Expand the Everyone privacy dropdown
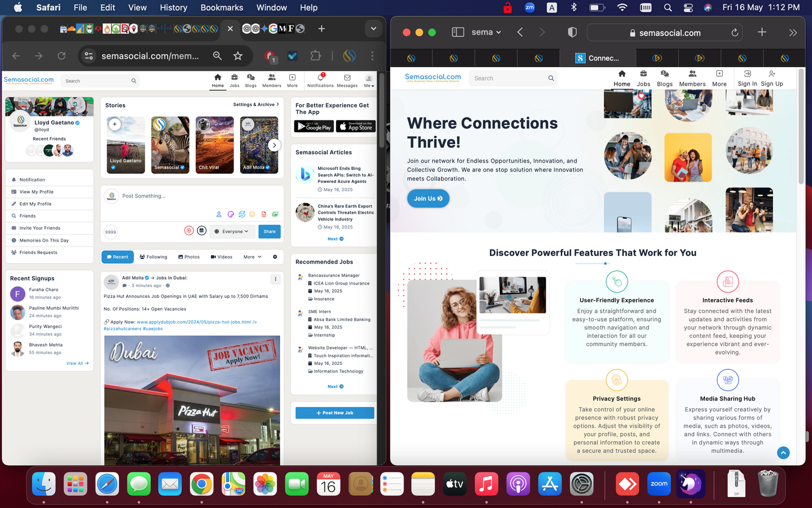Image resolution: width=812 pixels, height=508 pixels. pos(231,232)
